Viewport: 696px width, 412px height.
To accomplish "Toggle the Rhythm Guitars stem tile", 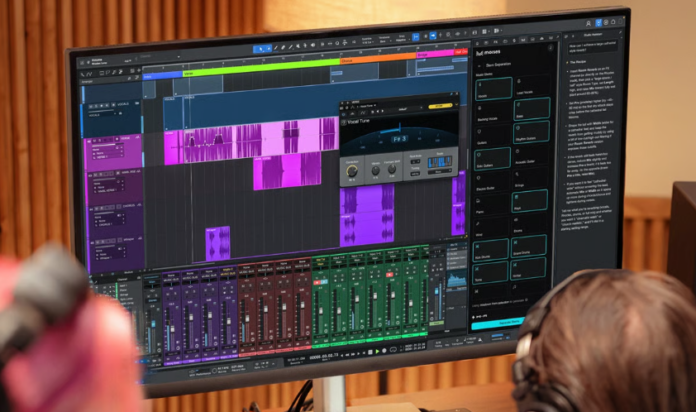I will click(531, 131).
